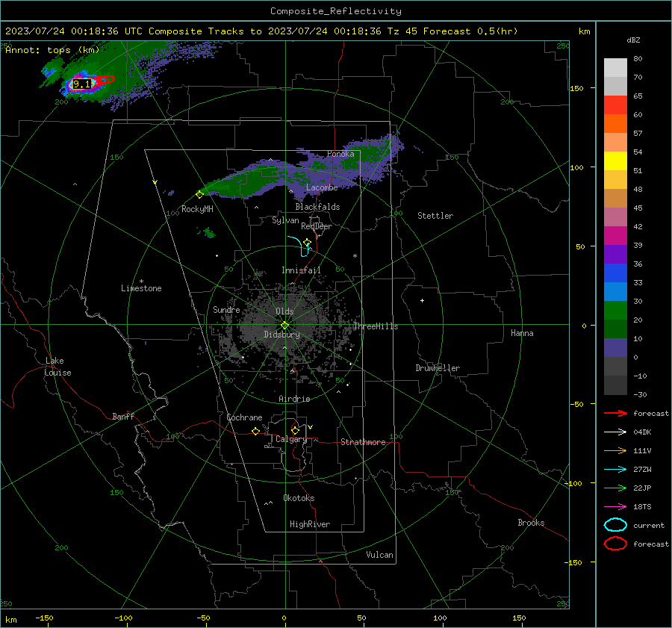672x628 pixels.
Task: Pick the 39 dBZ purple color swatch
Action: [615, 254]
